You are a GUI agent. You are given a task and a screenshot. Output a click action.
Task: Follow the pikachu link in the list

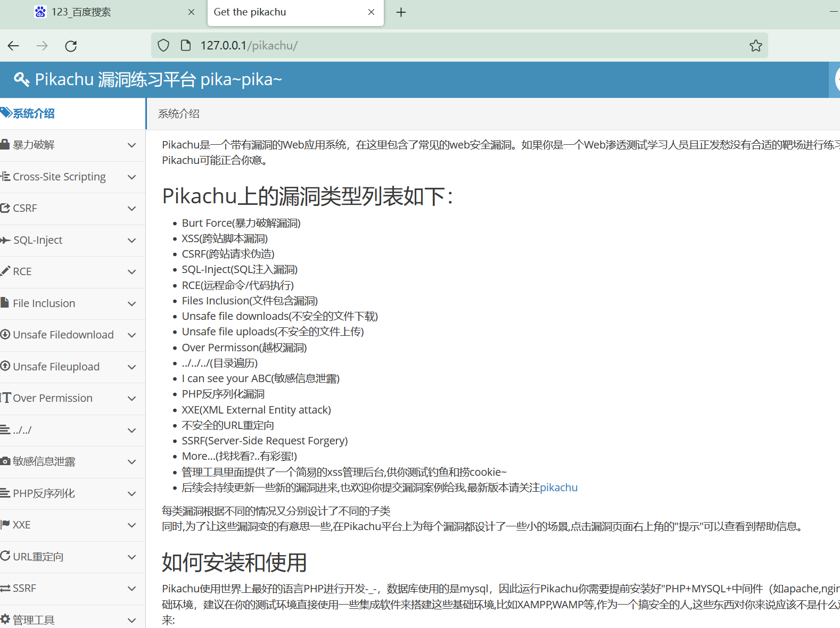point(558,487)
